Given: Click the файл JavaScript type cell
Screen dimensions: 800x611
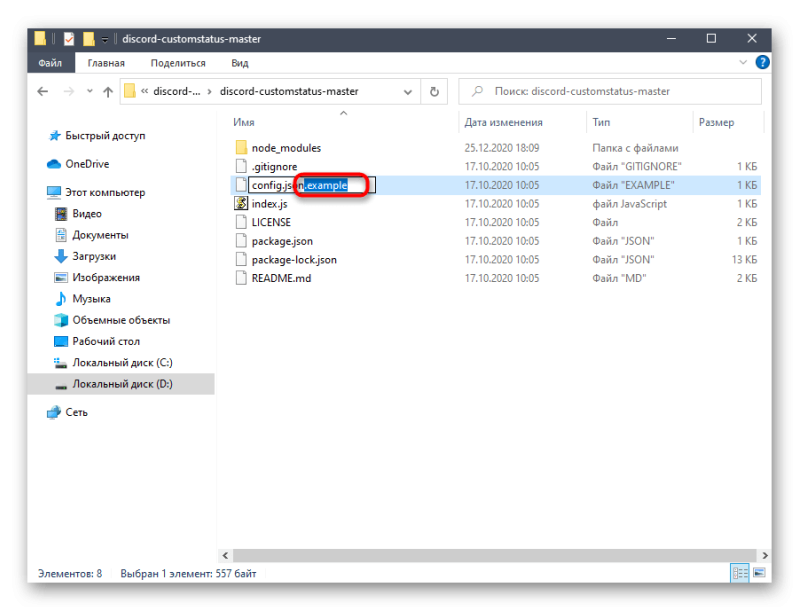Looking at the screenshot, I should 630,204.
